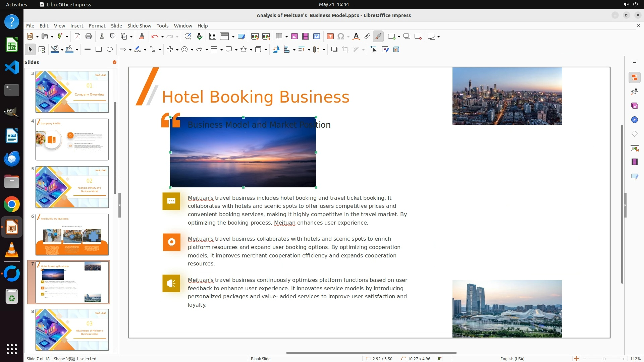
Task: Expand the Insert Table dropdown arrow
Action: pyautogui.click(x=286, y=37)
